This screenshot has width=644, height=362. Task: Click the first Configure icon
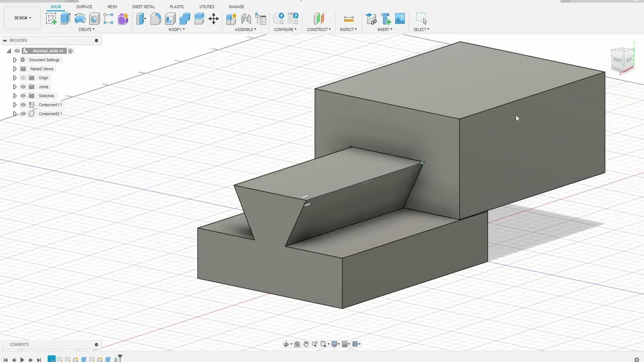279,19
